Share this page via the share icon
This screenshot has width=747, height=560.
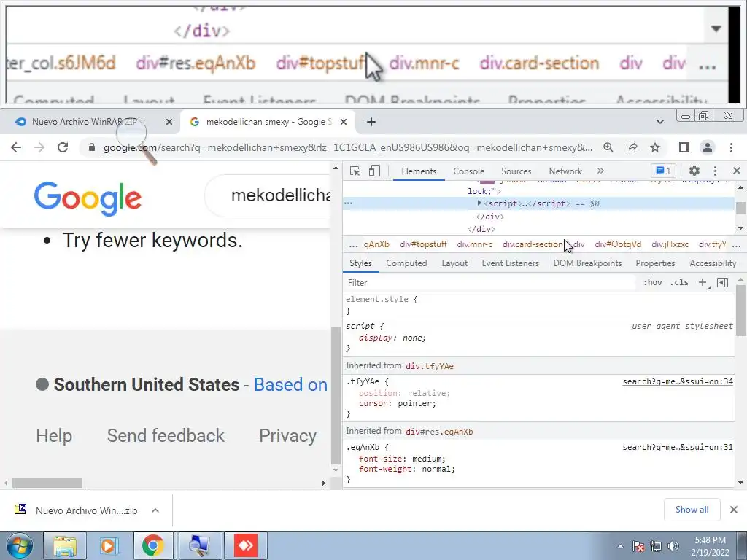tap(632, 147)
